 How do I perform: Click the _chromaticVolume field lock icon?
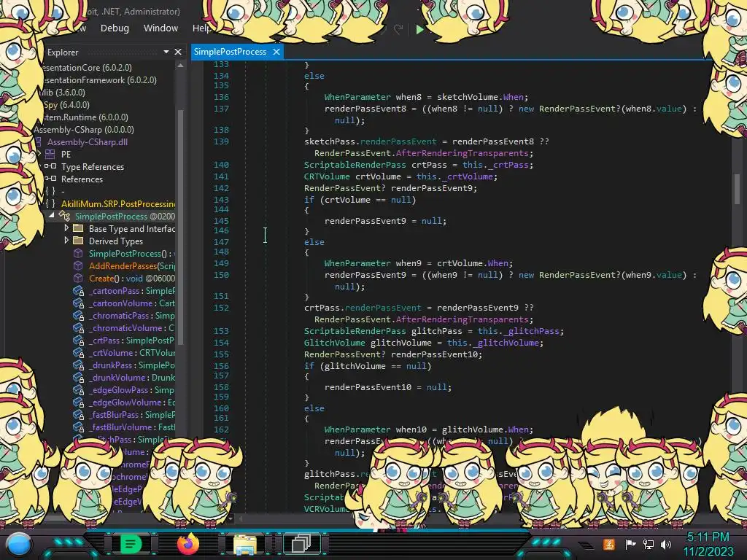coord(79,328)
